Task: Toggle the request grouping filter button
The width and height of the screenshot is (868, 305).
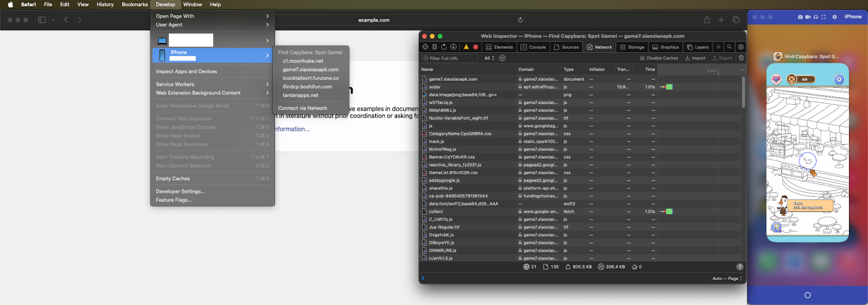Action: (502, 58)
